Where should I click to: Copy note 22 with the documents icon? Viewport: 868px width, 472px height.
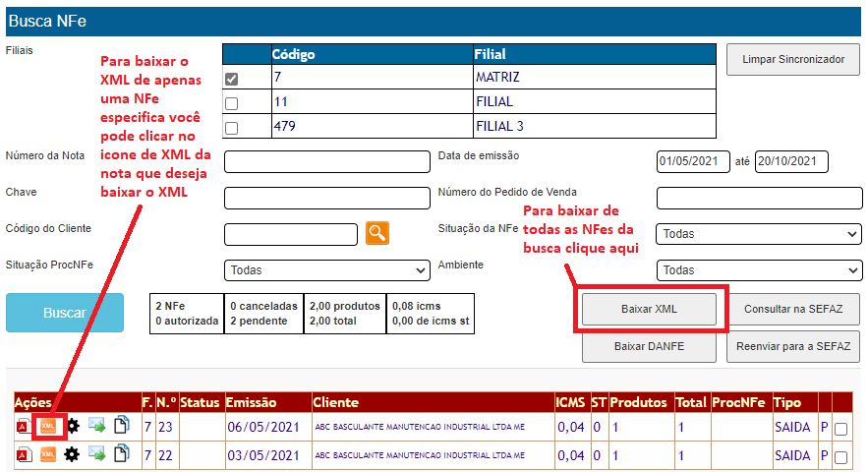click(121, 453)
